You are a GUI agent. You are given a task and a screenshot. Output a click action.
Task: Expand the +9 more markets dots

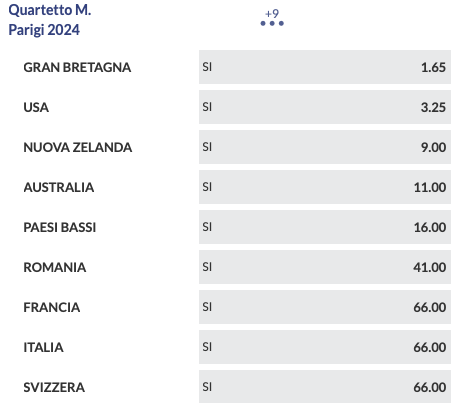272,18
